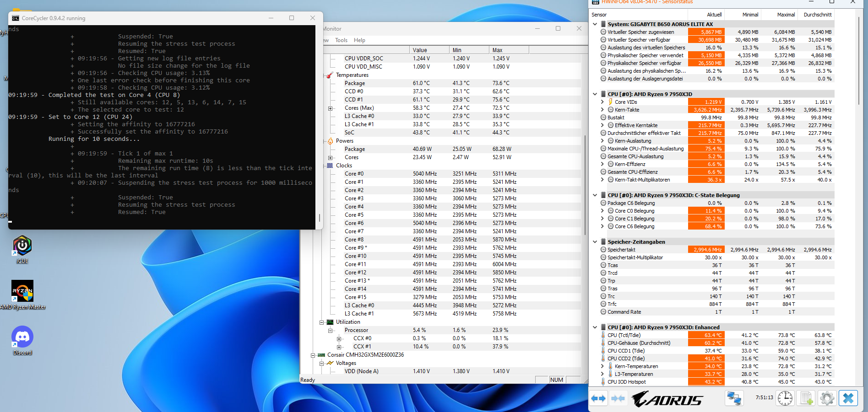The width and height of the screenshot is (868, 412).
Task: Expand Cores (Max) under Temperatures in HWMonitor
Action: [330, 108]
